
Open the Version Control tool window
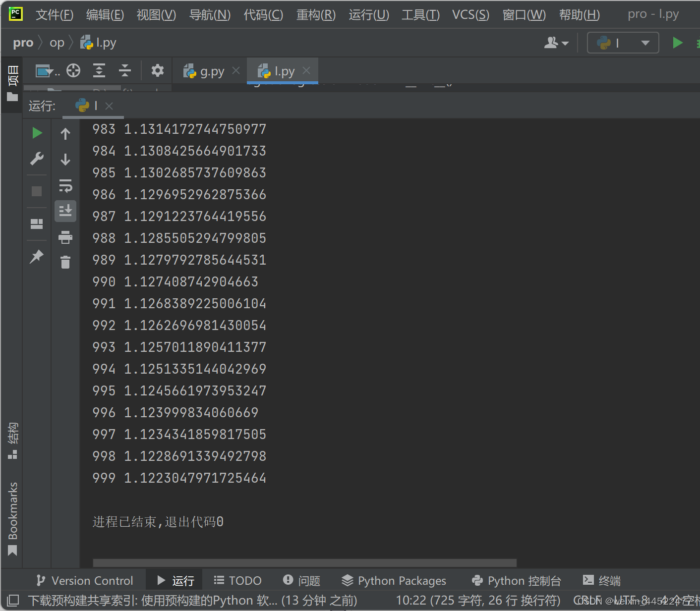coord(85,580)
